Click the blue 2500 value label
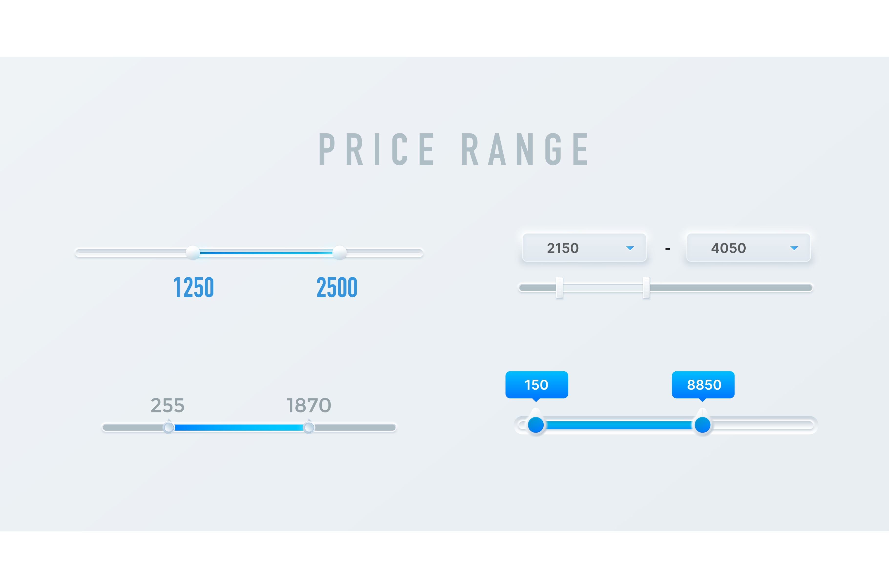The image size is (889, 588). pos(337,288)
